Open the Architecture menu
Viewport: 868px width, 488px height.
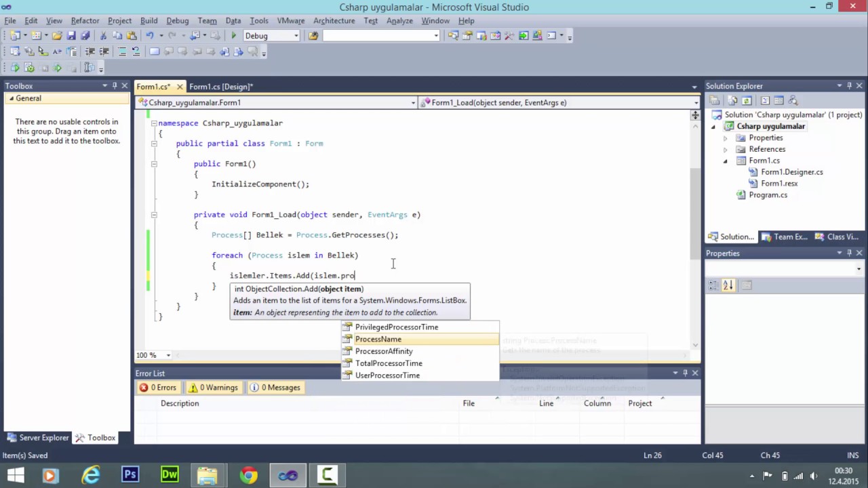tap(334, 20)
